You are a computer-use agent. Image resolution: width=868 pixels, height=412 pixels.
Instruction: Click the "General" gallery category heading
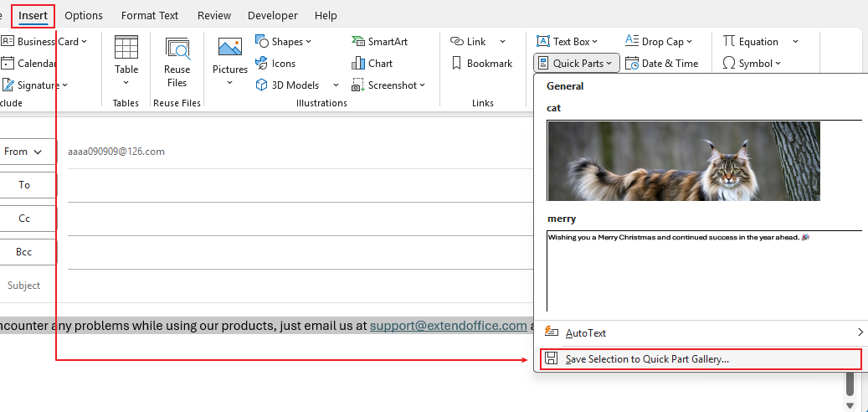click(565, 85)
